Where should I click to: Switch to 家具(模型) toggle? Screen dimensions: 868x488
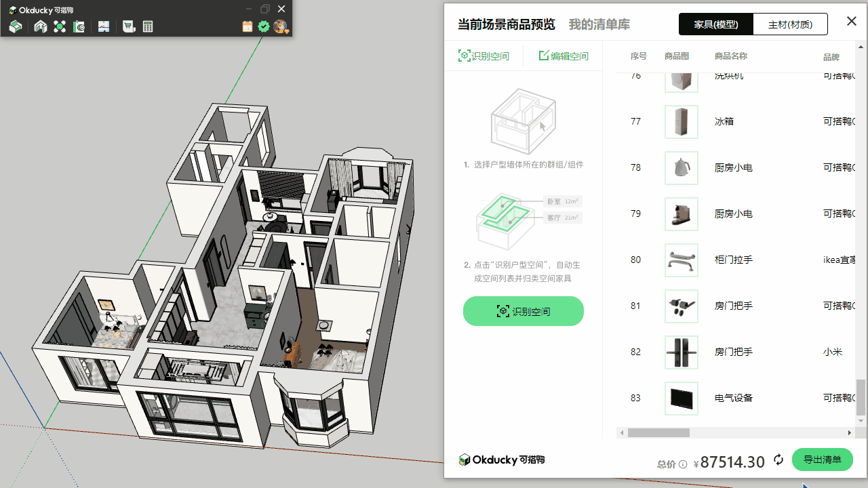(715, 24)
